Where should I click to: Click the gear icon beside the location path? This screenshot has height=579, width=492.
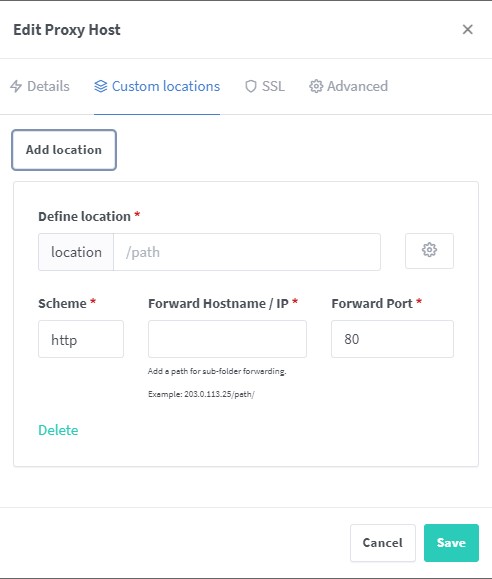point(429,251)
